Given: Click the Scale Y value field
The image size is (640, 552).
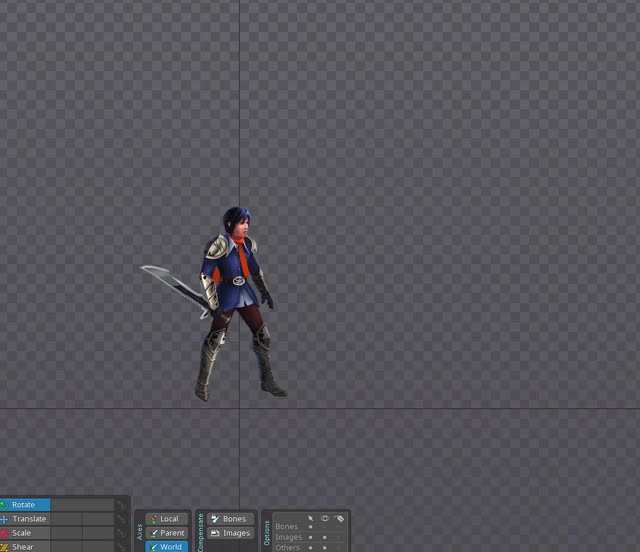Looking at the screenshot, I should (x=98, y=533).
